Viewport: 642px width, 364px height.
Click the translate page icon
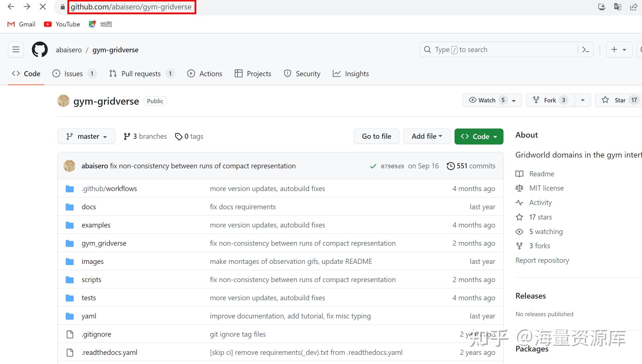(618, 7)
